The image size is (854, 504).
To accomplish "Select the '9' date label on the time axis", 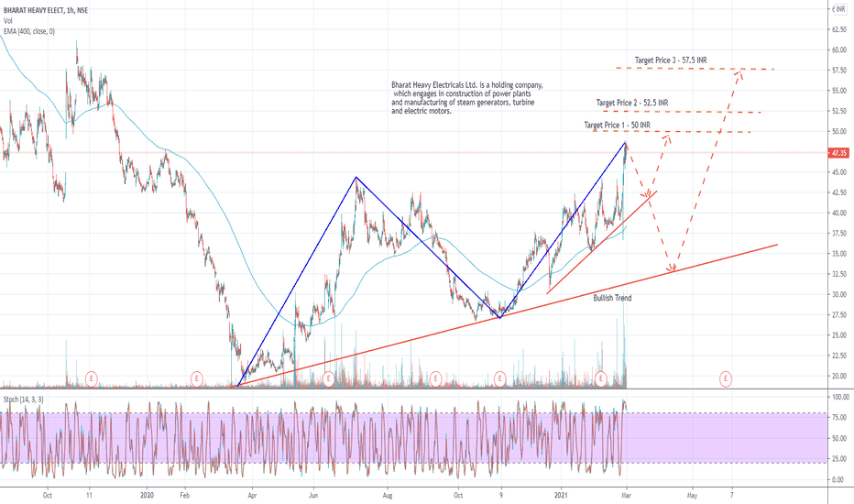I will 501,495.
